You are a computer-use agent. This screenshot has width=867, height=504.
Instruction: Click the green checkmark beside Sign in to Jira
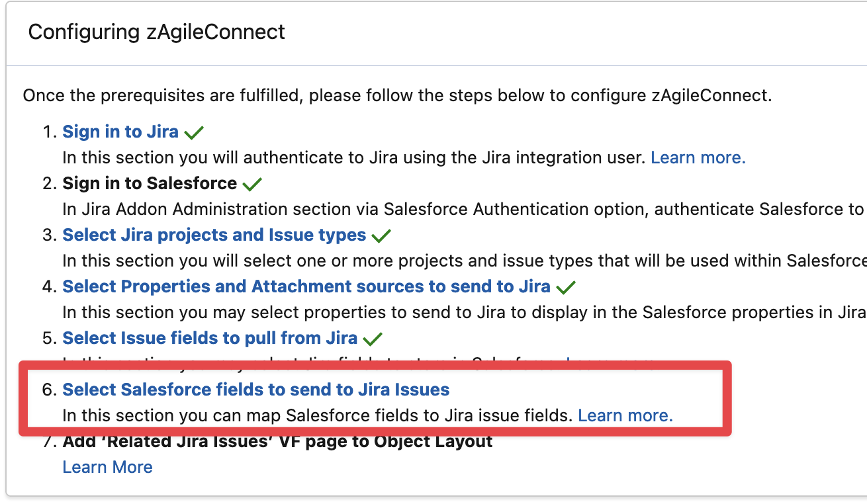[x=194, y=132]
